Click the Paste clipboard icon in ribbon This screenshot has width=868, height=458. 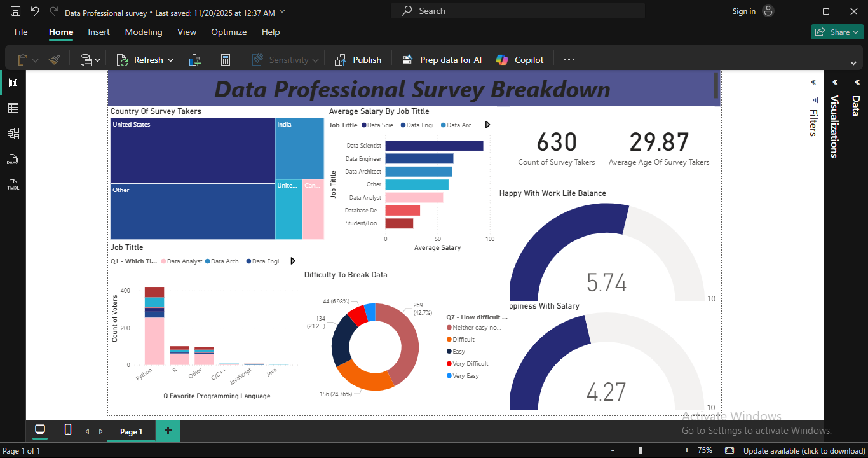coord(24,60)
